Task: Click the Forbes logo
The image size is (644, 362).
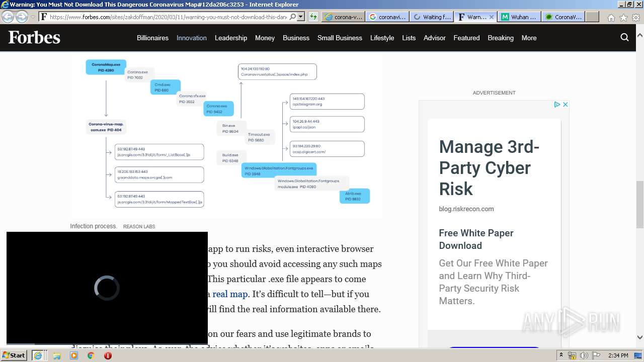Action: click(x=34, y=38)
